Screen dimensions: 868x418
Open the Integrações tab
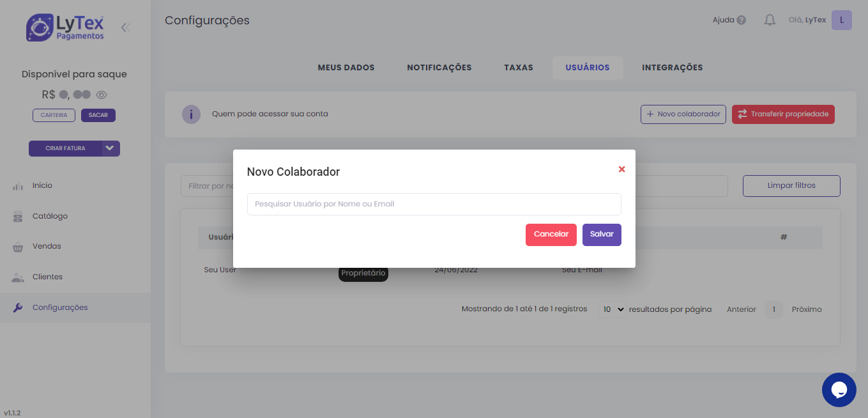tap(672, 68)
